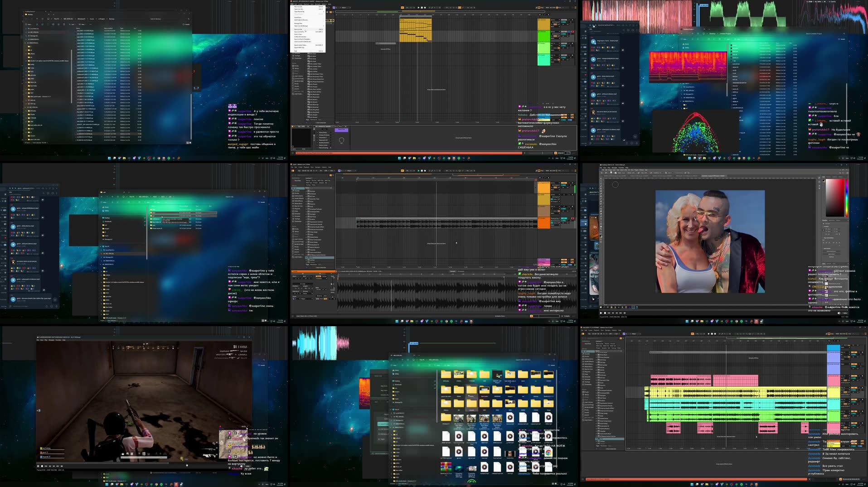Screen dimensions: 868x487
Task: Arm the bright green track in top-middle Ableton
Action: point(573,32)
